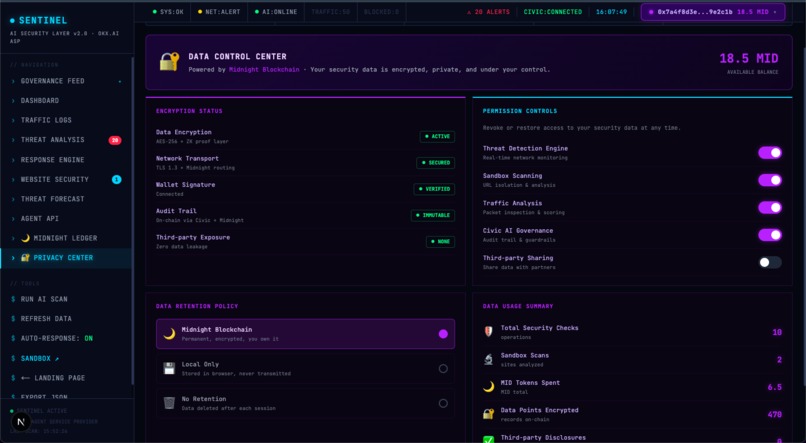This screenshot has height=443, width=806.
Task: Click the VERIFIED badge for Wallet Signature
Action: click(434, 189)
